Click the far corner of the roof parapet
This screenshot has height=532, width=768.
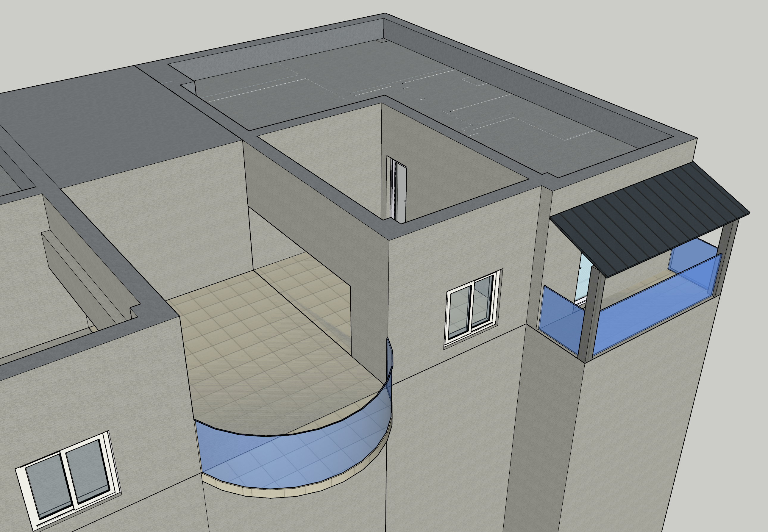pyautogui.click(x=384, y=16)
